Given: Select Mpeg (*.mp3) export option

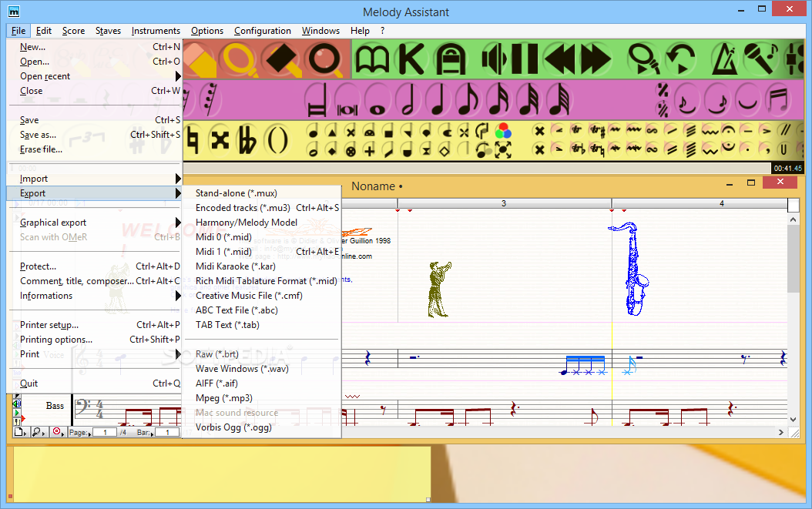Looking at the screenshot, I should [x=261, y=398].
